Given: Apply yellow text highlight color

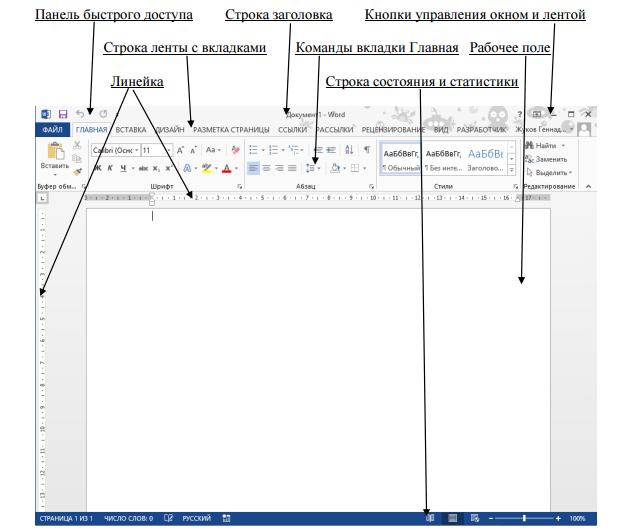Looking at the screenshot, I should 207,168.
